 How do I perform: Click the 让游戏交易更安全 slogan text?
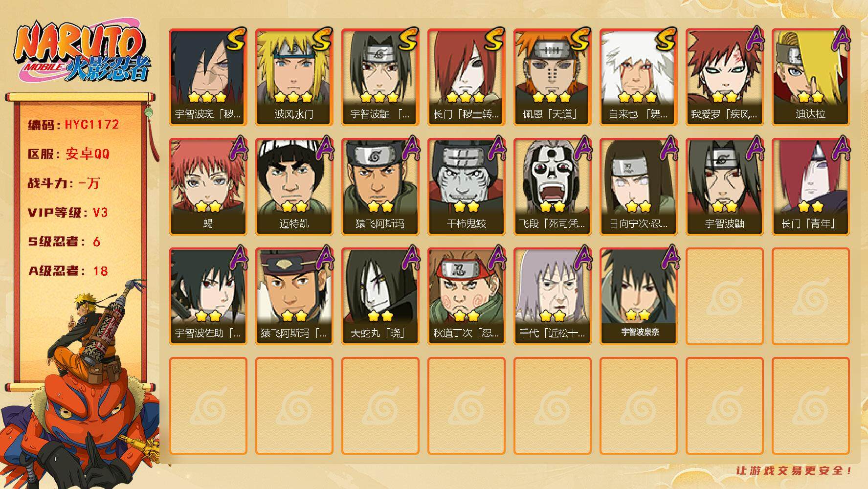point(794,470)
